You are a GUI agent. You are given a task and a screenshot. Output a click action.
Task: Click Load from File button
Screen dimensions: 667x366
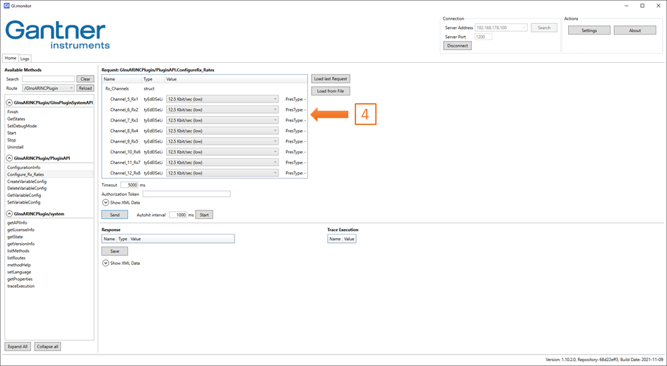pyautogui.click(x=331, y=91)
